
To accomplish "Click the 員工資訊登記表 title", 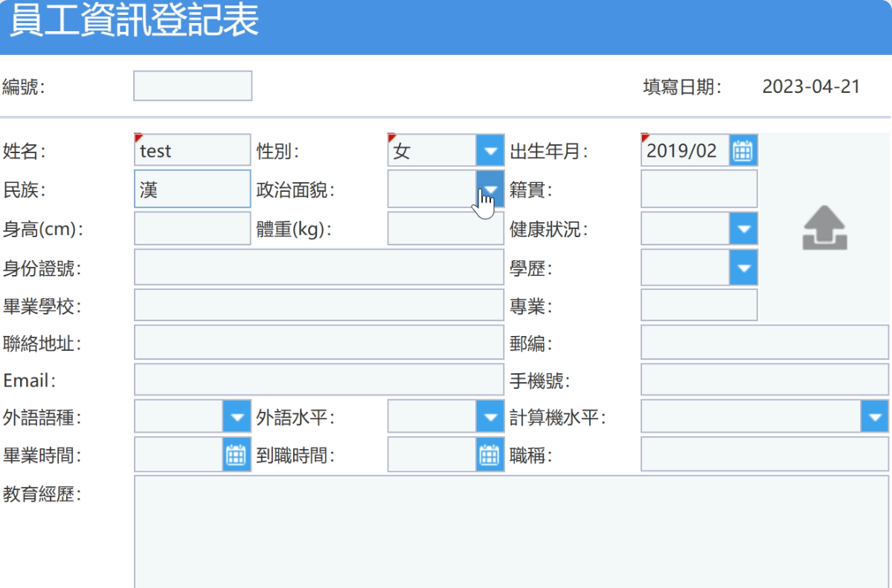I will pyautogui.click(x=134, y=21).
